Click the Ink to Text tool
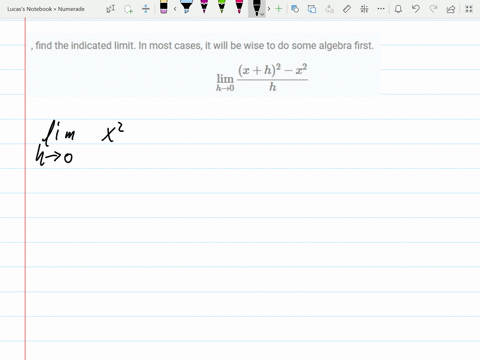The height and width of the screenshot is (360, 480). [x=329, y=9]
